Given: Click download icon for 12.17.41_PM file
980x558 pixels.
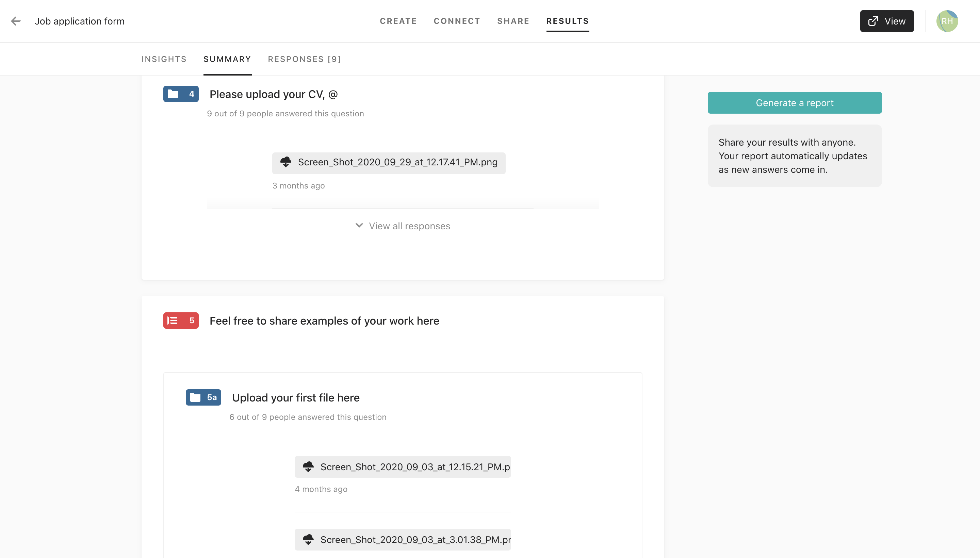Looking at the screenshot, I should [x=285, y=162].
